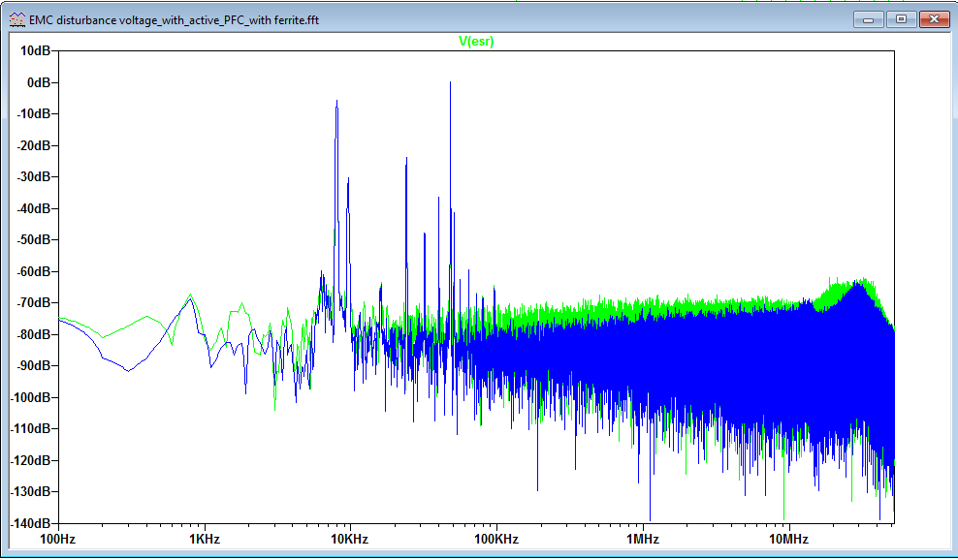Minimize the FFT plot window
958x560 pixels.
[868, 19]
